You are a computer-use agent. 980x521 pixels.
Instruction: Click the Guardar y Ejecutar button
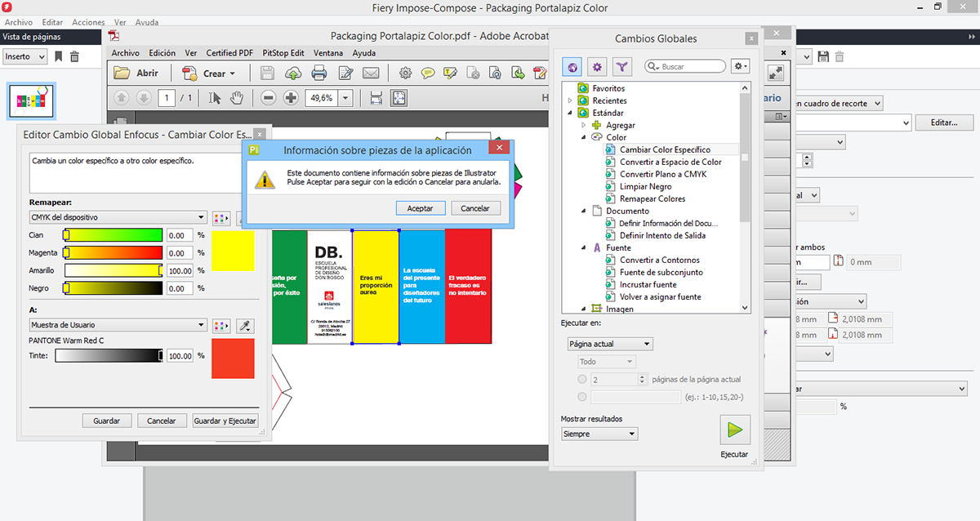225,421
